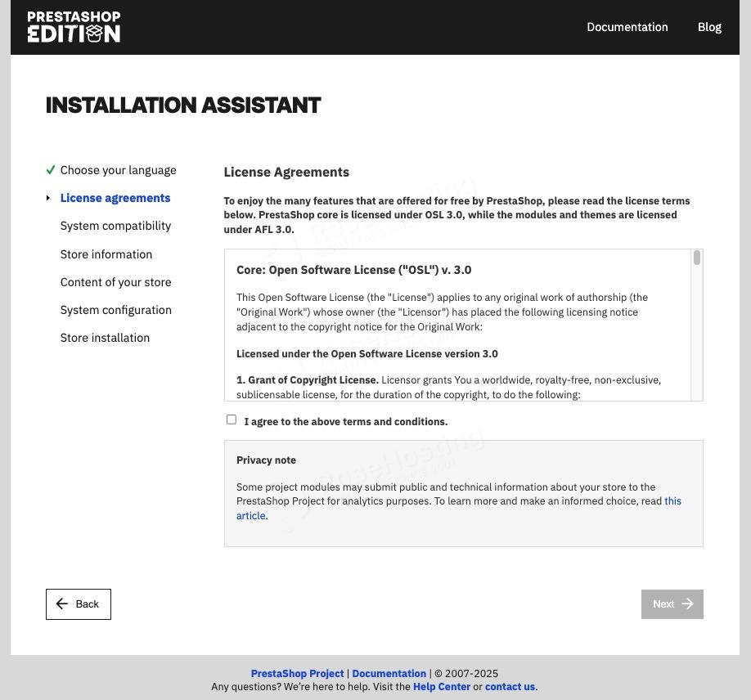Click the Privacy note heading

tap(266, 460)
